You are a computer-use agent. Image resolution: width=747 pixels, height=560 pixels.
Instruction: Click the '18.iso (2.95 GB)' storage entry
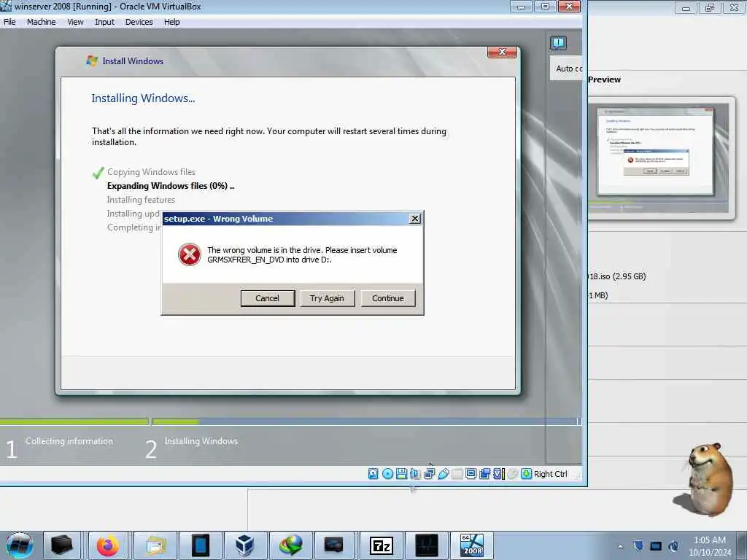(x=617, y=276)
